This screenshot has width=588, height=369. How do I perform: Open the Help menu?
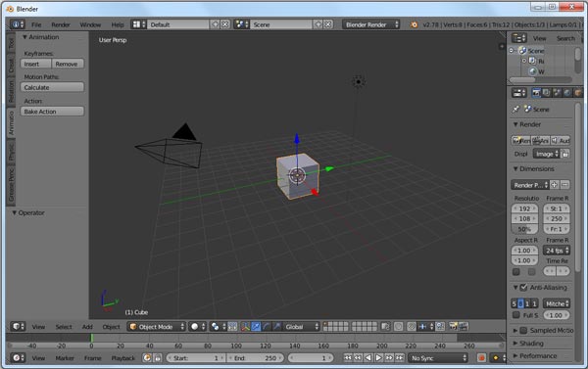pyautogui.click(x=118, y=24)
